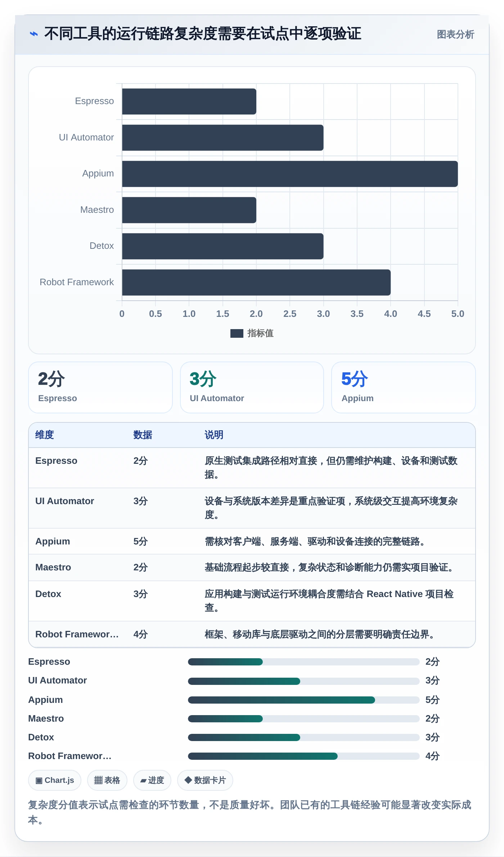
Task: Select the truncated Robot Framewor… table cell
Action: click(x=77, y=634)
